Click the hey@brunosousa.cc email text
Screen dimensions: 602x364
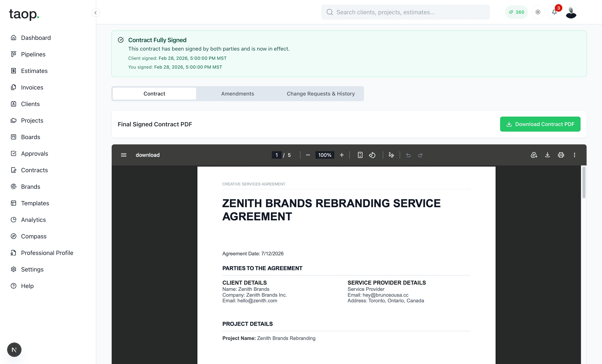click(x=386, y=295)
